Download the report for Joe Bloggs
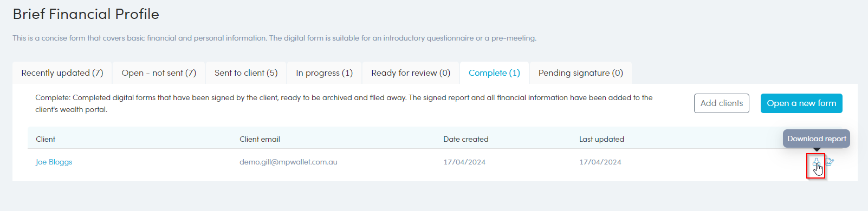 [x=816, y=162]
